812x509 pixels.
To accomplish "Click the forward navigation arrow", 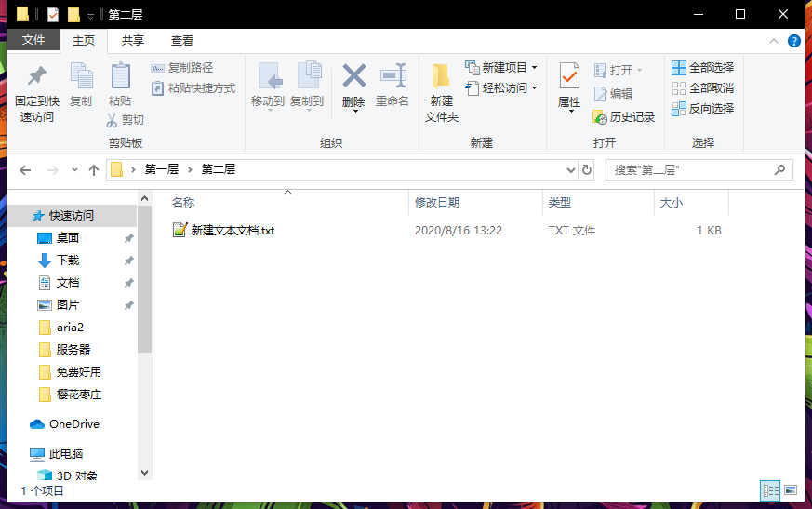I will coord(52,170).
